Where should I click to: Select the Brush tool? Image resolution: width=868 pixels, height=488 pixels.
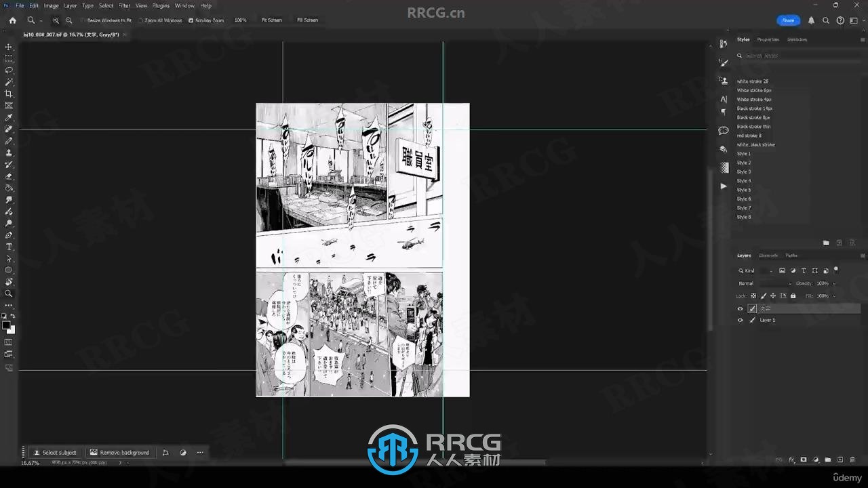click(9, 141)
